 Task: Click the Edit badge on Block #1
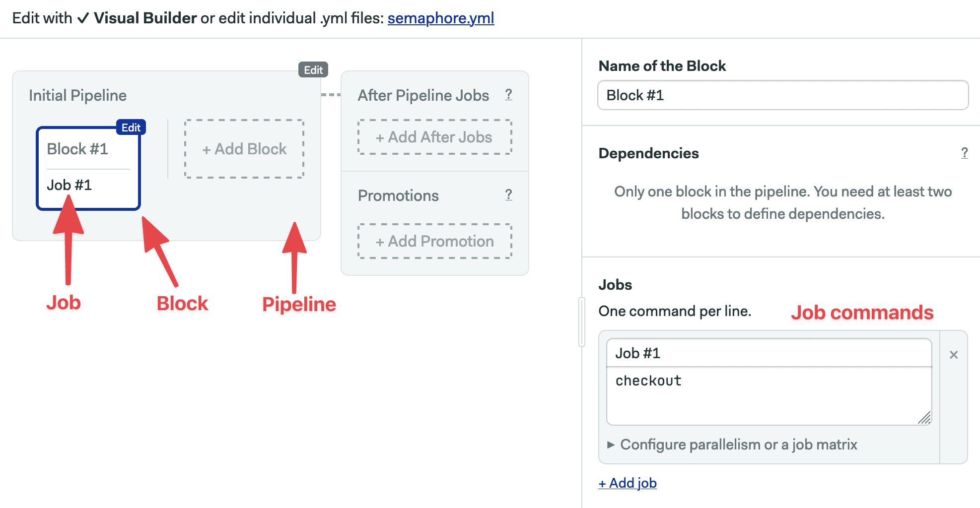pyautogui.click(x=131, y=127)
